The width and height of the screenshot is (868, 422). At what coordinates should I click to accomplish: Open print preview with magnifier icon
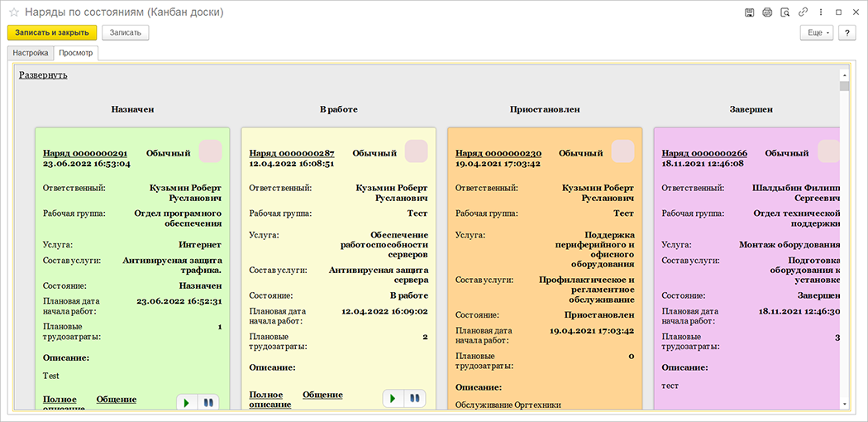pyautogui.click(x=785, y=12)
